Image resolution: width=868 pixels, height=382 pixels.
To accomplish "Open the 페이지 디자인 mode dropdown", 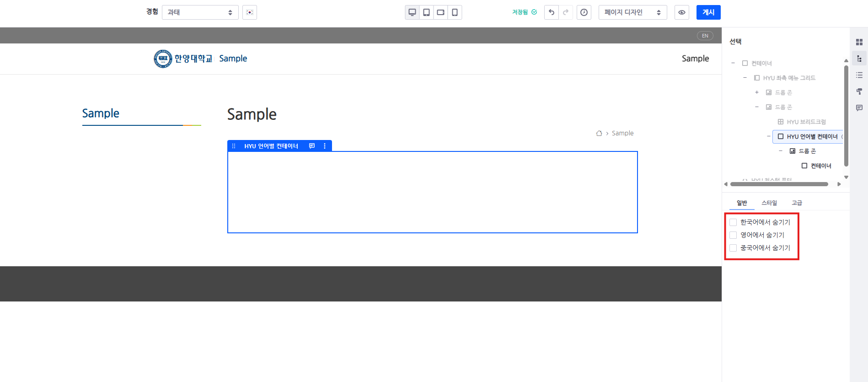I will (632, 12).
